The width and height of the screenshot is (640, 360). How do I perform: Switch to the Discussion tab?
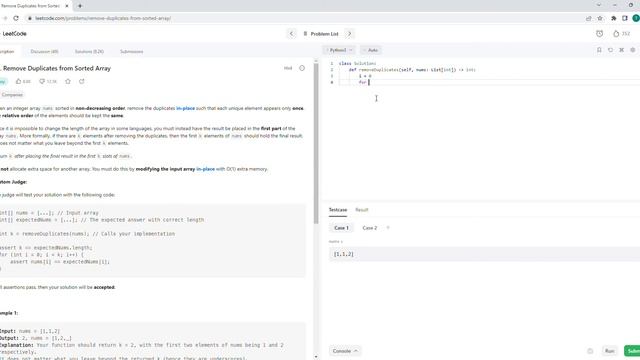[44, 52]
